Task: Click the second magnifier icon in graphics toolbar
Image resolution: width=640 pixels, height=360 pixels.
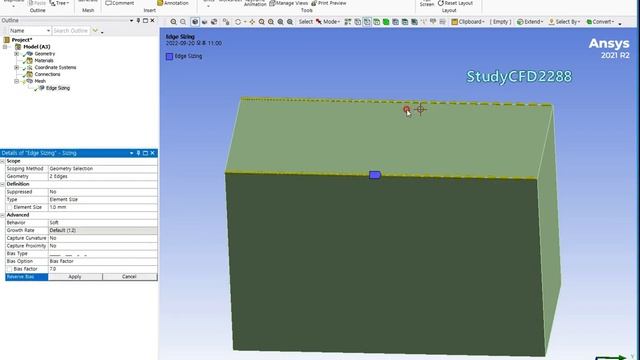Action: point(183,22)
